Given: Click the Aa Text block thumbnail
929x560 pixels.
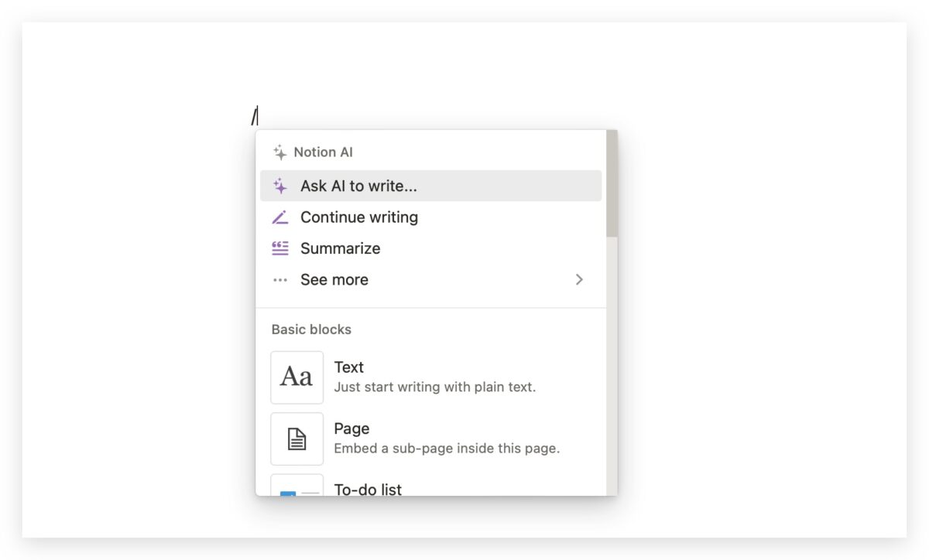Looking at the screenshot, I should click(297, 377).
